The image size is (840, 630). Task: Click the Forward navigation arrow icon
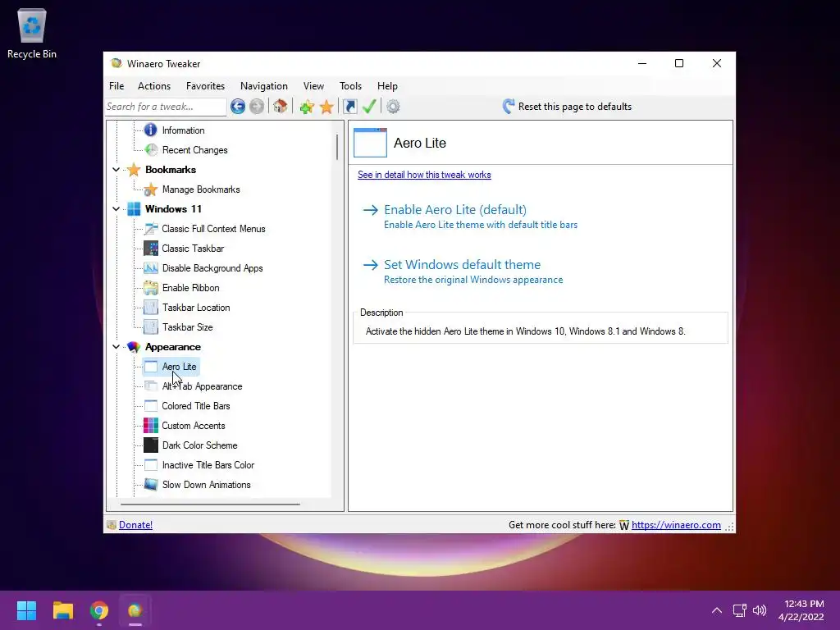click(257, 107)
